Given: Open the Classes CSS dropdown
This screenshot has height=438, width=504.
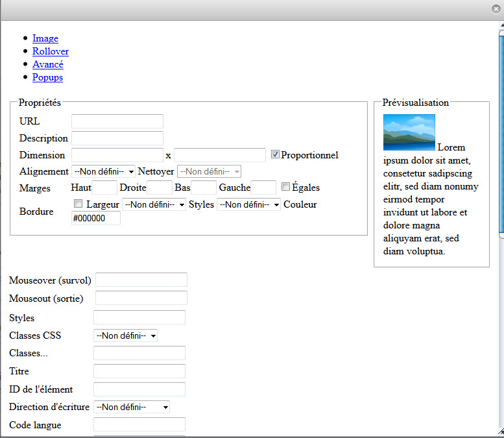Looking at the screenshot, I should click(x=125, y=335).
